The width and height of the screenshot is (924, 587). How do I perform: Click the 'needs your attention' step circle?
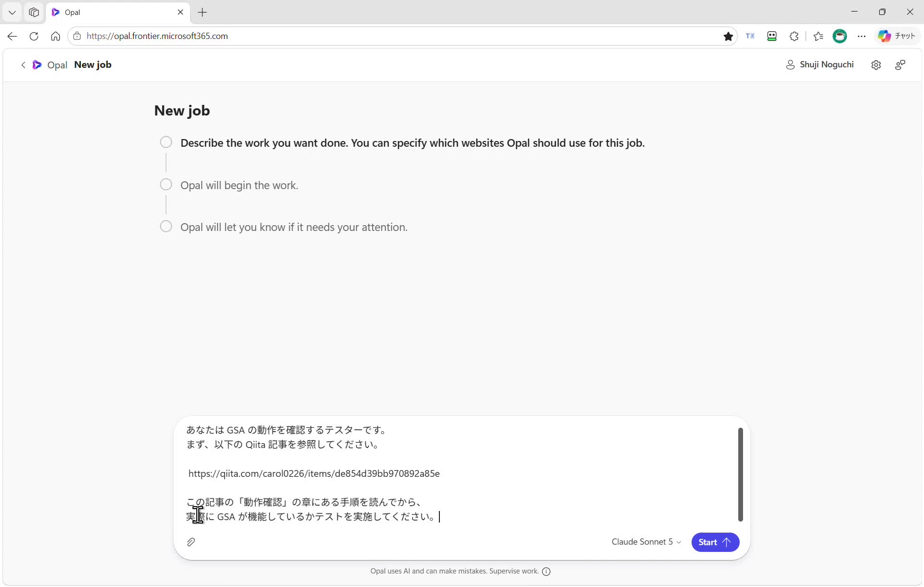[166, 227]
